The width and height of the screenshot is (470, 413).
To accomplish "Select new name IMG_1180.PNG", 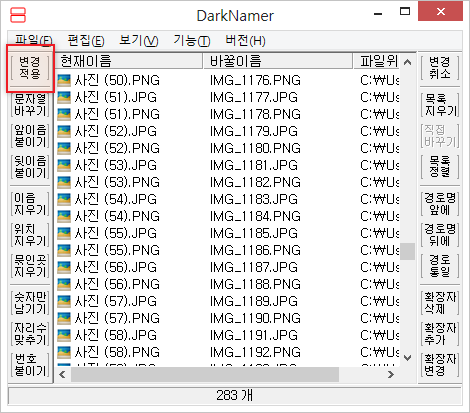I will (255, 148).
